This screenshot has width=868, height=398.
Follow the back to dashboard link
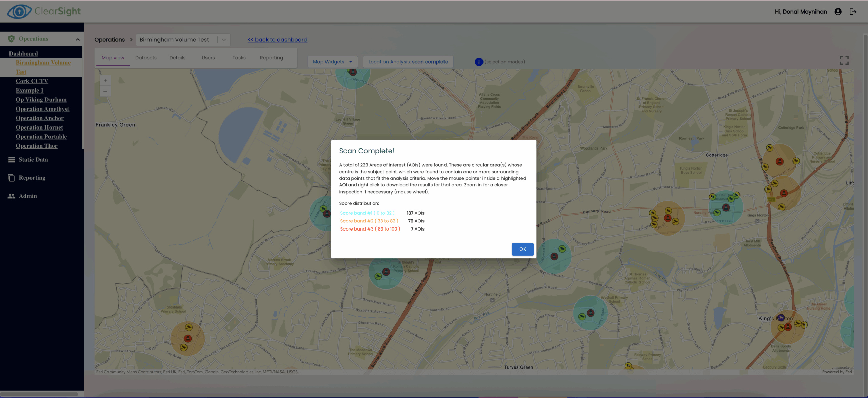pyautogui.click(x=277, y=40)
